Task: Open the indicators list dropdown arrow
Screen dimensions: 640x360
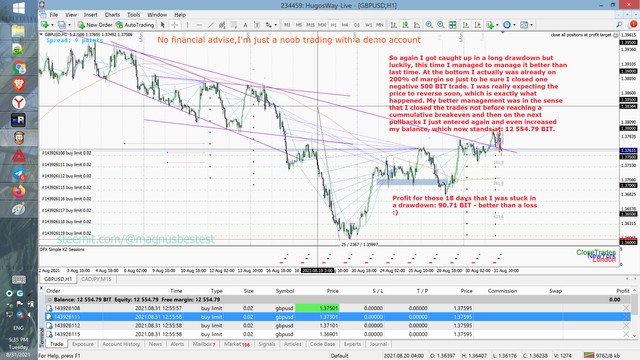Action: [x=497, y=25]
